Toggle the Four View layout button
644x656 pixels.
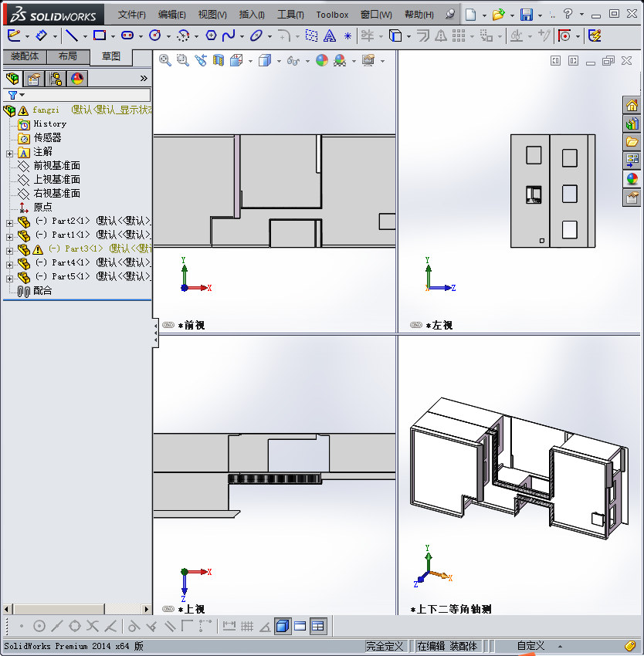tap(318, 627)
